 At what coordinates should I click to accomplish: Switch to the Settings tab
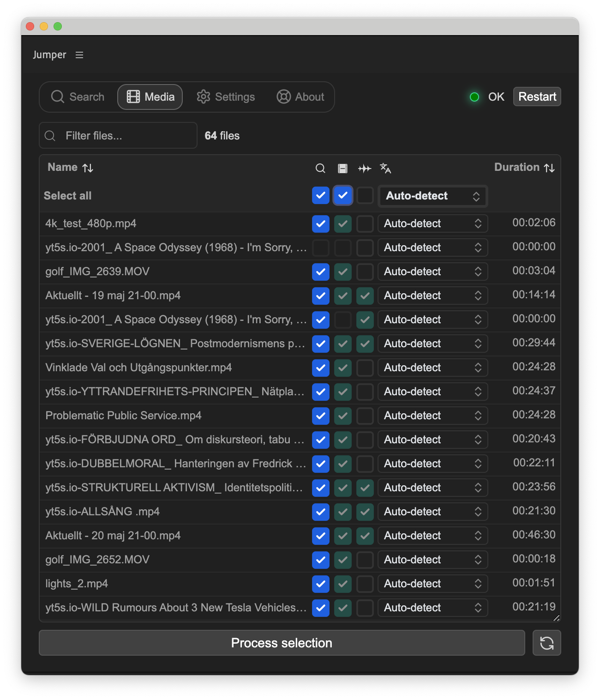(226, 97)
